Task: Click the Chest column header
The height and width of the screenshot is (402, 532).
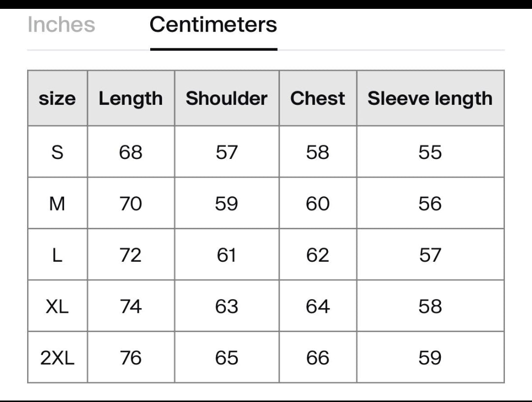Action: 318,98
